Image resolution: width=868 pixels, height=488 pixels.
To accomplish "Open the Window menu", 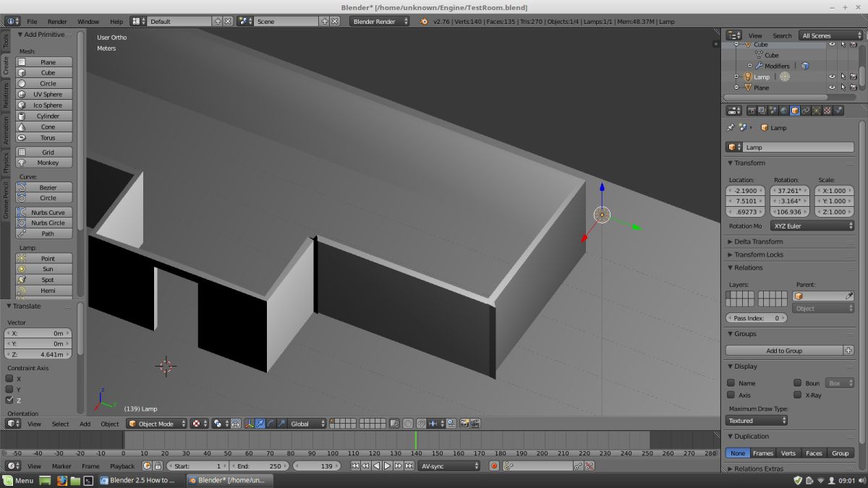I will 88,22.
